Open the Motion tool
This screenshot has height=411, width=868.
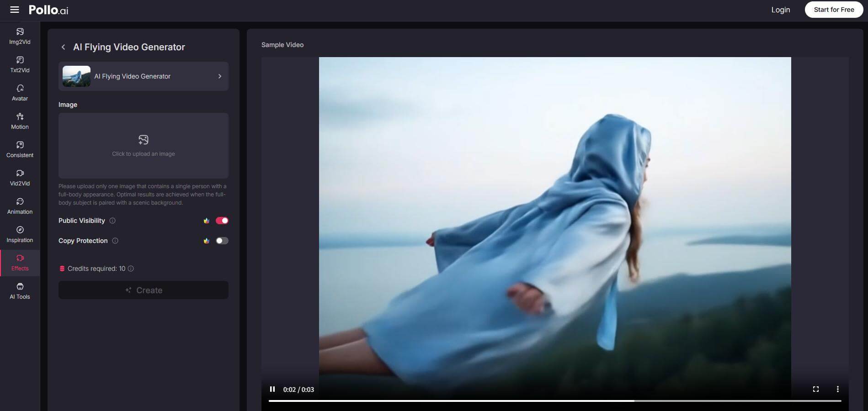pyautogui.click(x=20, y=121)
